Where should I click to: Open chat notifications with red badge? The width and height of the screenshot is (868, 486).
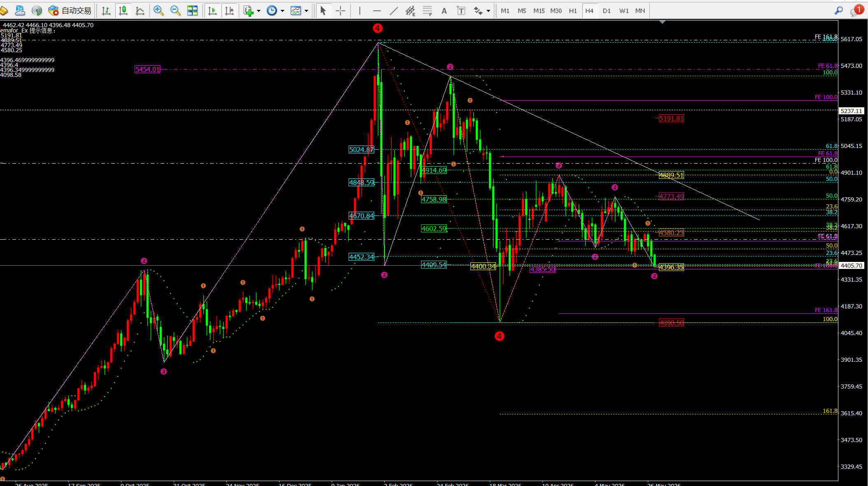(x=856, y=10)
